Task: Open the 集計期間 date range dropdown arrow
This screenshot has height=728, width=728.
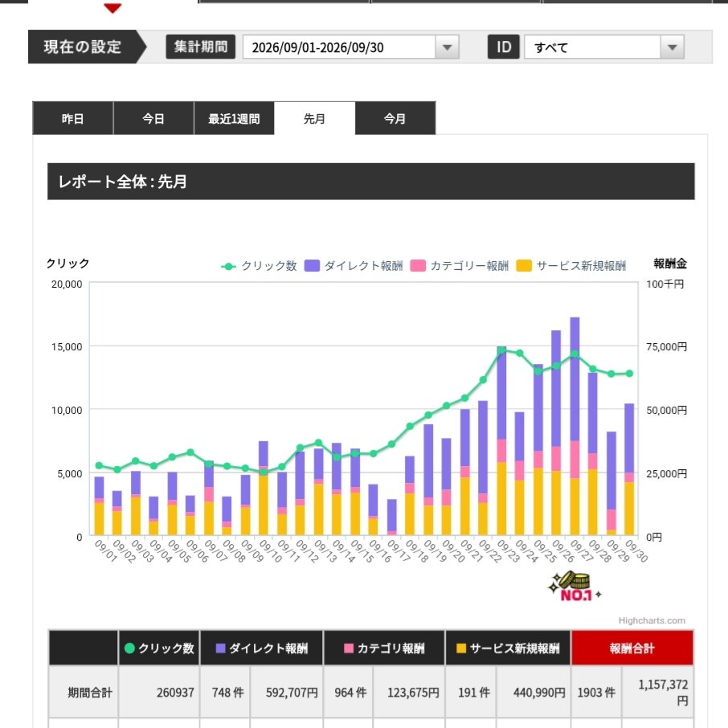Action: pos(447,47)
